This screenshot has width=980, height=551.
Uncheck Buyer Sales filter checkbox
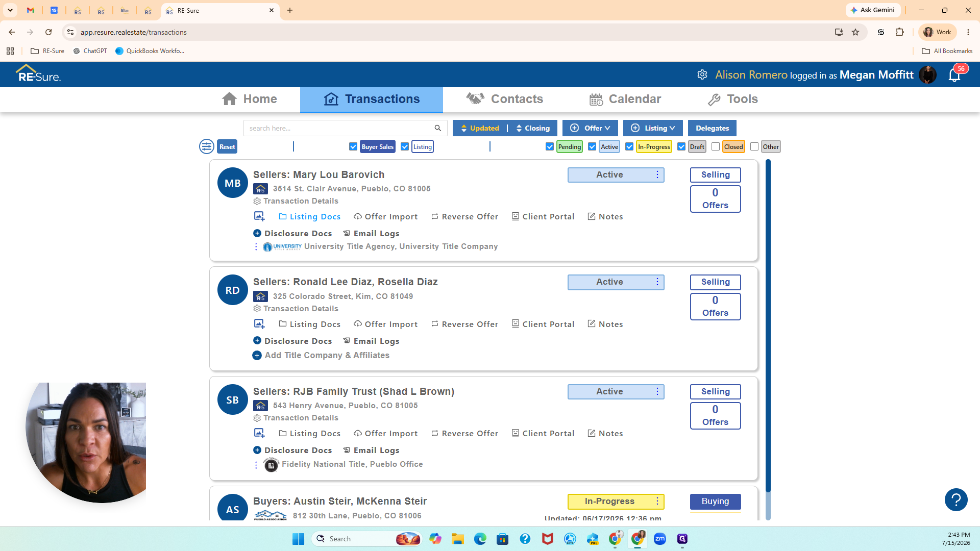click(353, 146)
